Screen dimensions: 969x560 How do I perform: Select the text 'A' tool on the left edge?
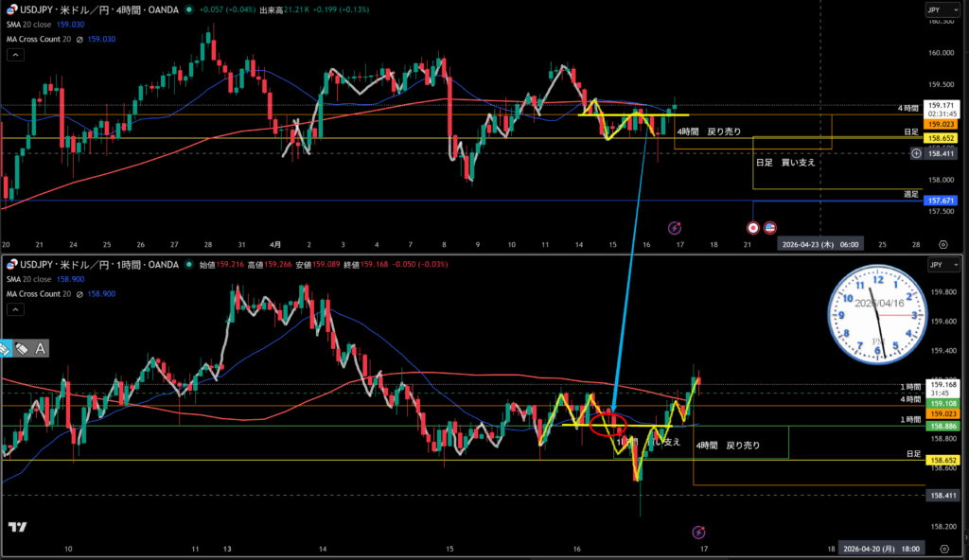(42, 348)
